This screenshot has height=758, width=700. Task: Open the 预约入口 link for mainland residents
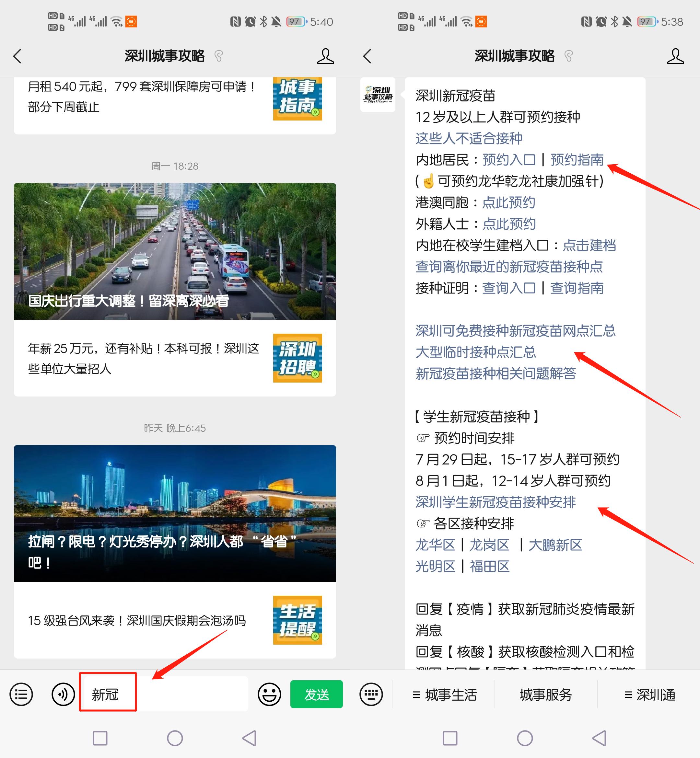pos(509,160)
